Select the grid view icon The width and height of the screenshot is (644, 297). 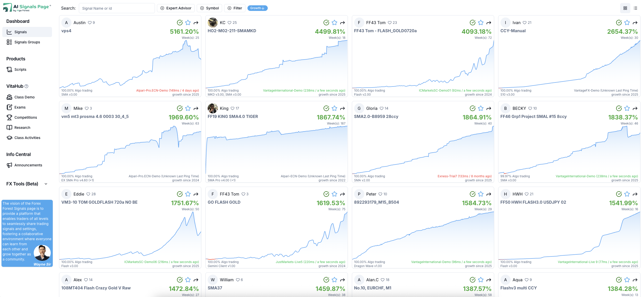coord(625,8)
